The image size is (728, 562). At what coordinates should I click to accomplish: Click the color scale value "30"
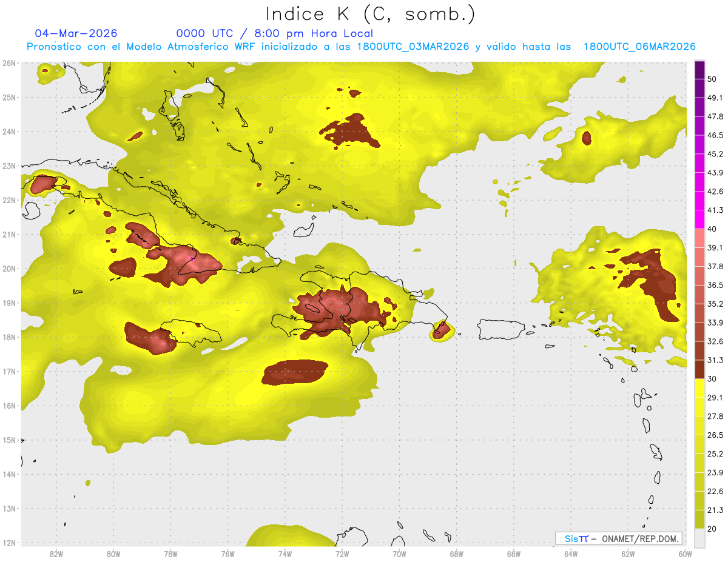(712, 379)
